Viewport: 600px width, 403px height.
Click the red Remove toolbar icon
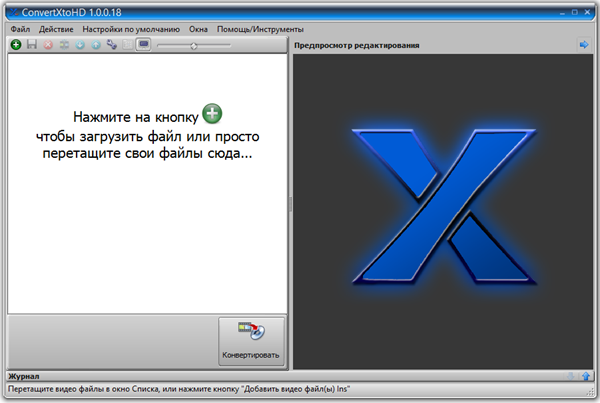[x=48, y=46]
